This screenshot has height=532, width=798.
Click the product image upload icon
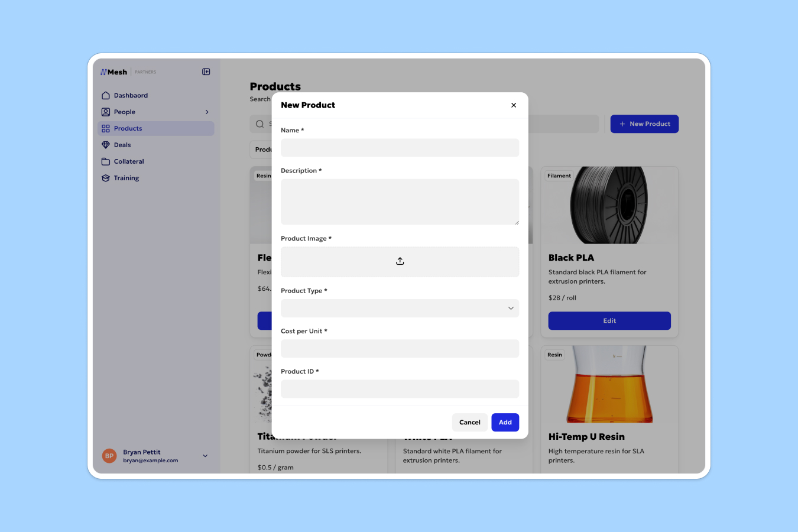click(x=400, y=261)
